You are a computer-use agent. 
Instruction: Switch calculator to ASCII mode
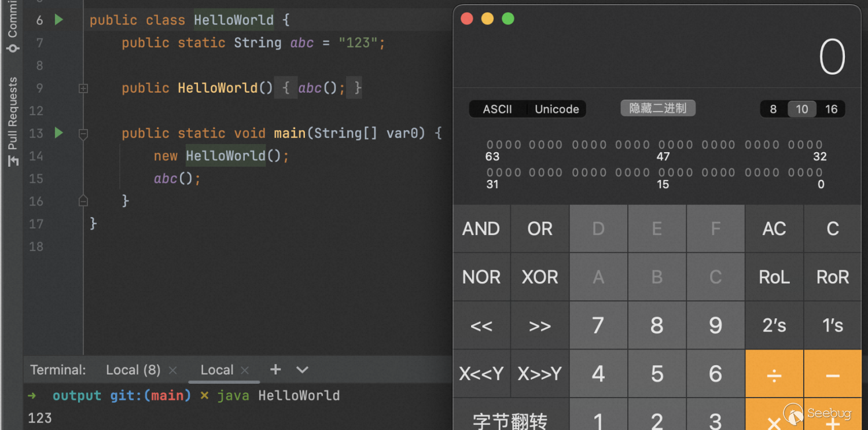498,109
